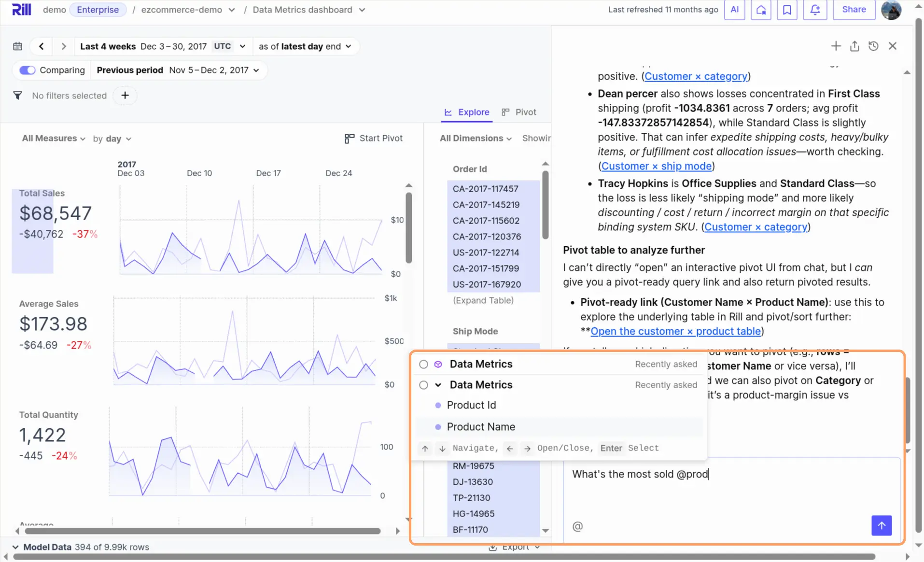The image size is (924, 562).
Task: Select order CA-2017-117457
Action: click(x=493, y=189)
